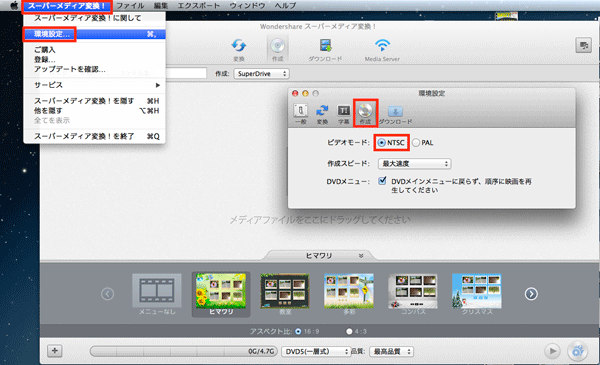Show previous menu templates arrow

tap(108, 294)
